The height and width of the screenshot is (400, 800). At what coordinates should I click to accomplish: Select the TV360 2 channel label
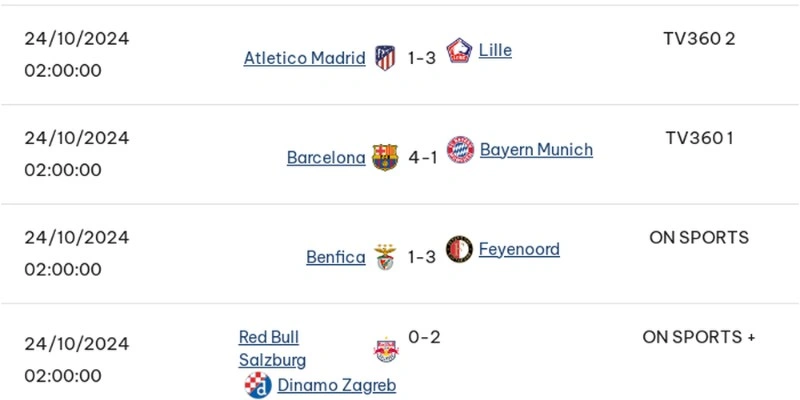[699, 38]
